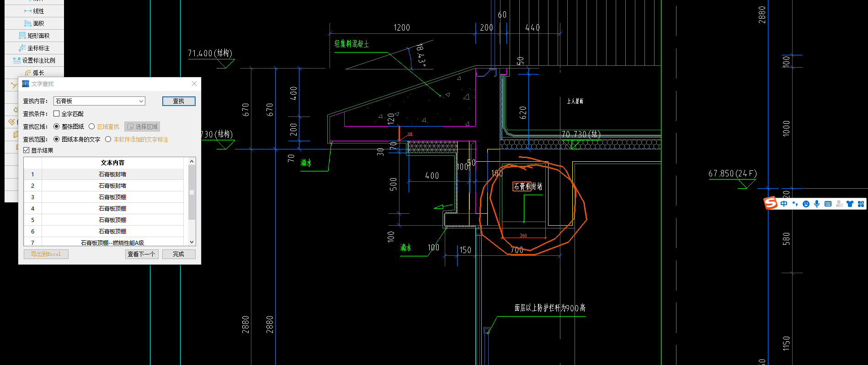The height and width of the screenshot is (365, 868).
Task: Click the highlighted 石膏板封堵 drawing text
Action: click(528, 186)
